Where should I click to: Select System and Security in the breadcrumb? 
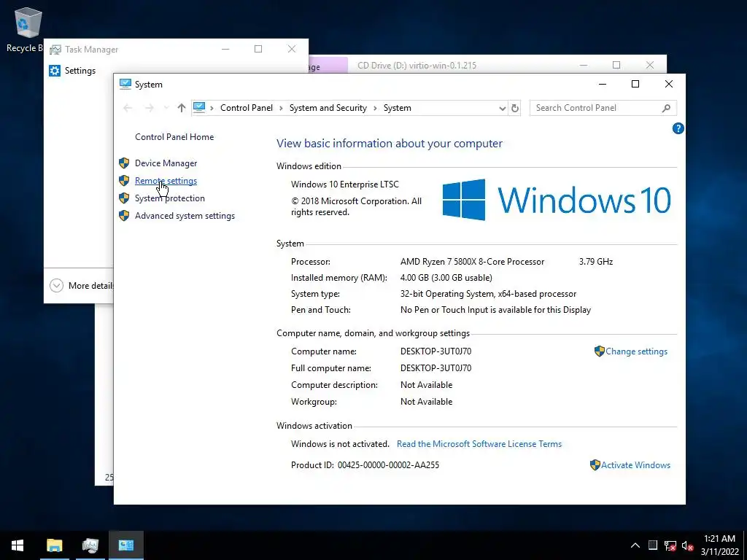pyautogui.click(x=328, y=108)
